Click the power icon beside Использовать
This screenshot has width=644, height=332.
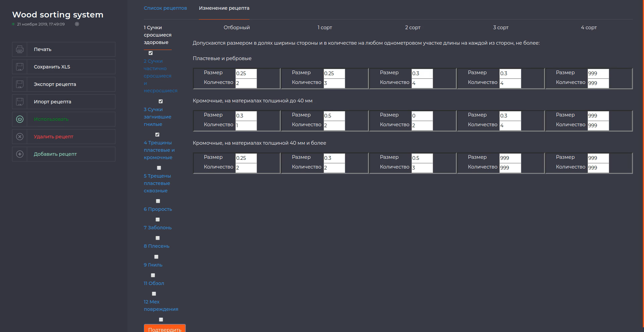tap(20, 119)
